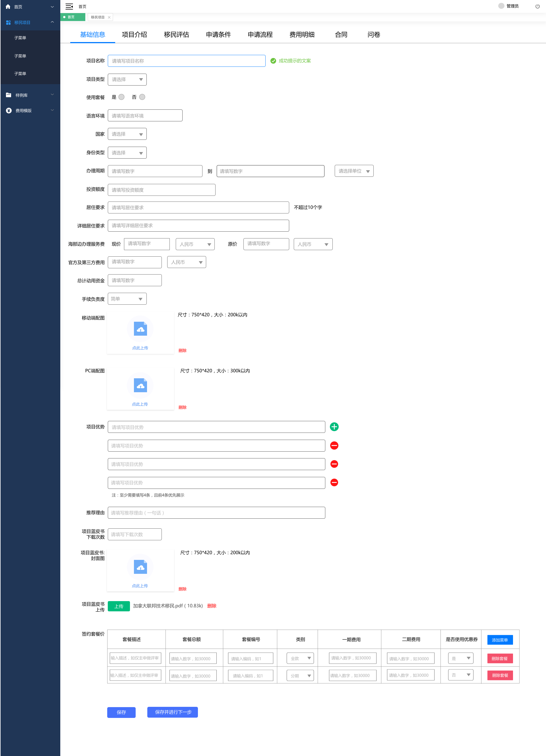
Task: Click the 项目名称 input field
Action: point(187,61)
